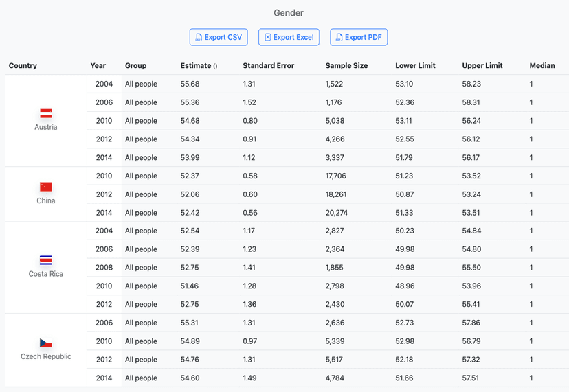Click the estimate value 55.31

(x=190, y=323)
